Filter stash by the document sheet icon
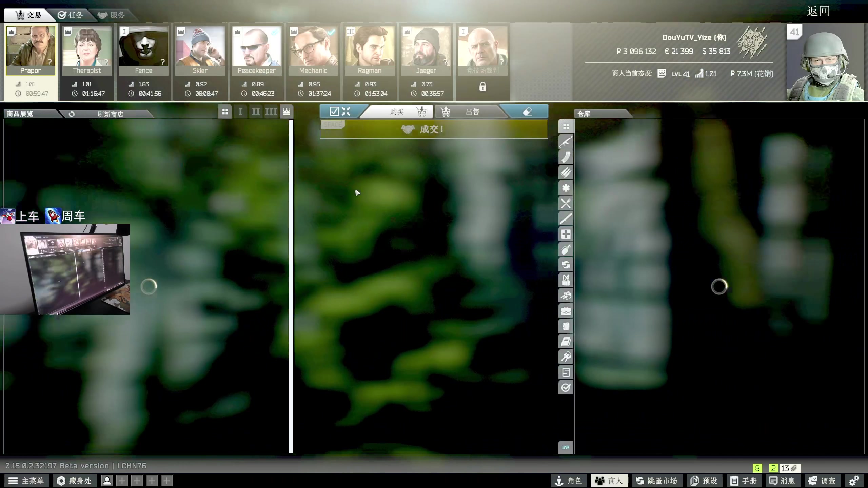Viewport: 868px width, 488px height. click(x=566, y=372)
